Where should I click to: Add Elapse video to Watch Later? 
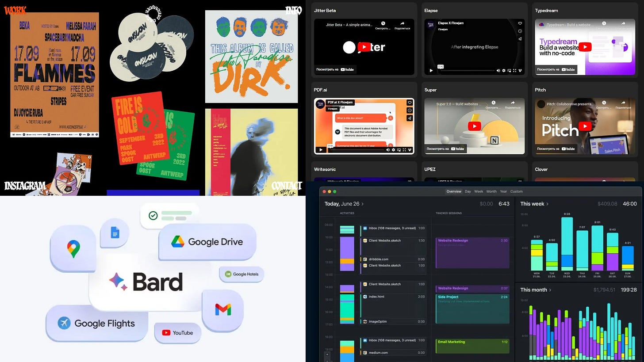pos(520,31)
